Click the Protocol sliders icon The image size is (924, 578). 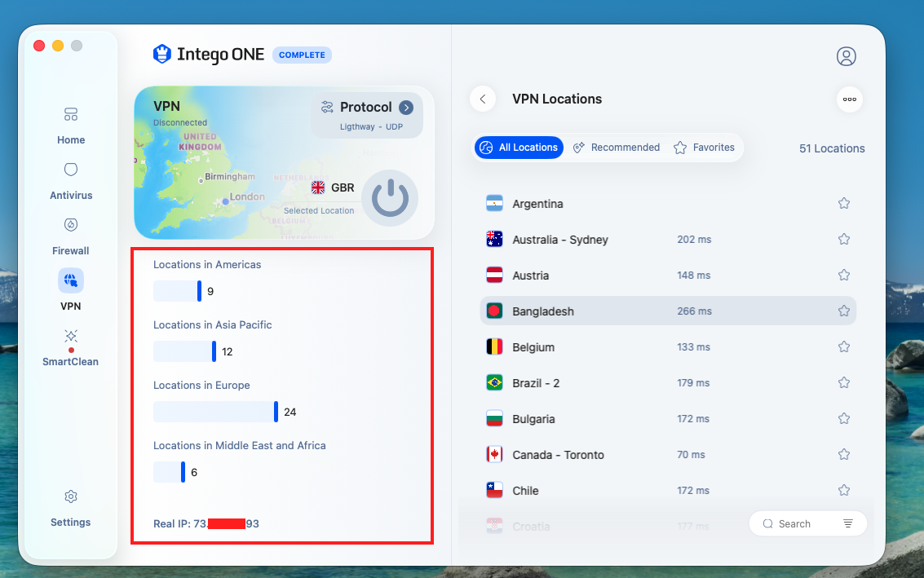(327, 108)
